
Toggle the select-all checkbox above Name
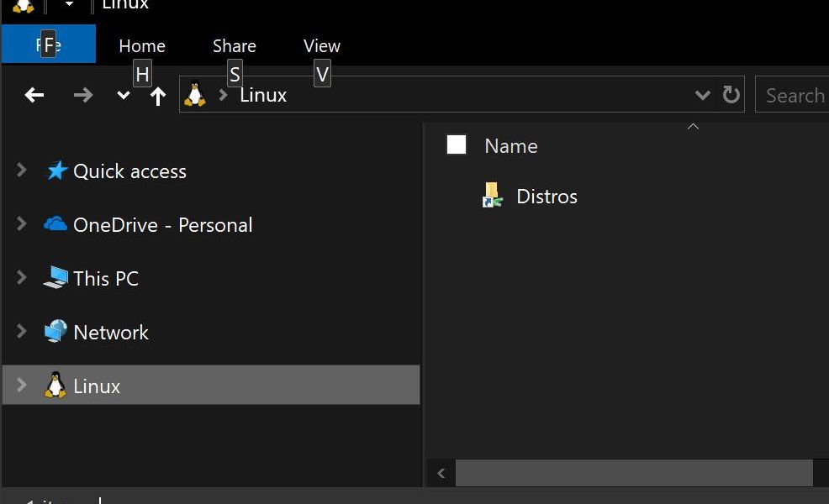[457, 144]
